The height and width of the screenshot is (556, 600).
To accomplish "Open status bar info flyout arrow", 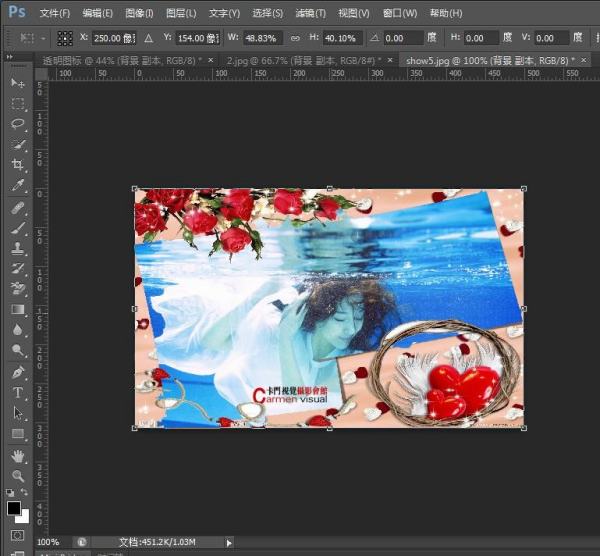I will (x=229, y=543).
